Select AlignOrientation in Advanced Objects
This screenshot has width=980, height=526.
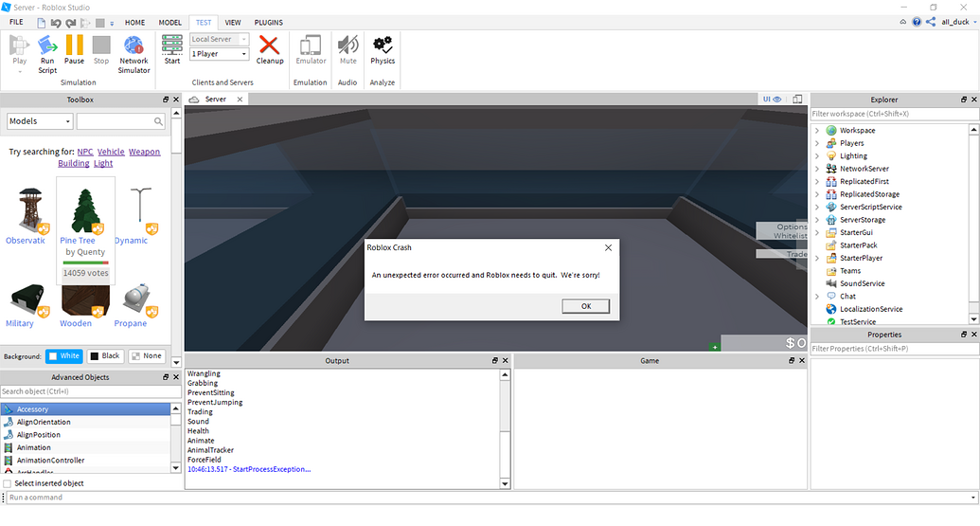[x=44, y=422]
